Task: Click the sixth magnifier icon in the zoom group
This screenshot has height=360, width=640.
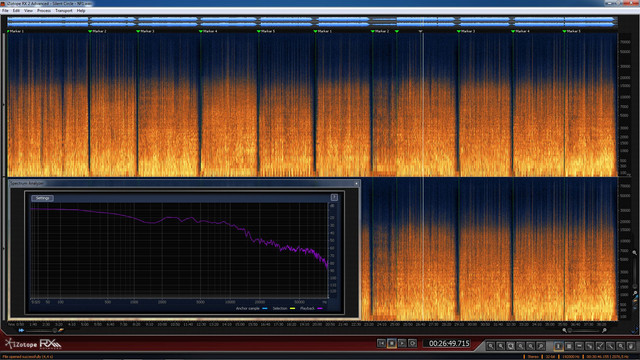Action: click(x=540, y=346)
